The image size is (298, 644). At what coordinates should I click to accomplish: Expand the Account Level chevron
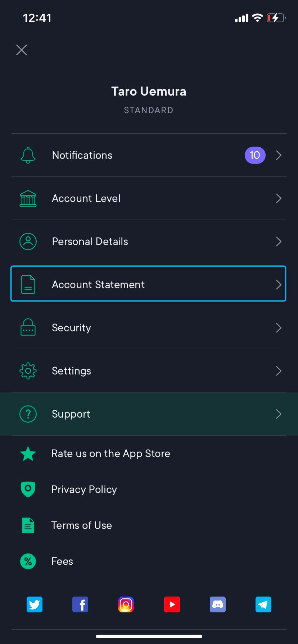pos(278,198)
